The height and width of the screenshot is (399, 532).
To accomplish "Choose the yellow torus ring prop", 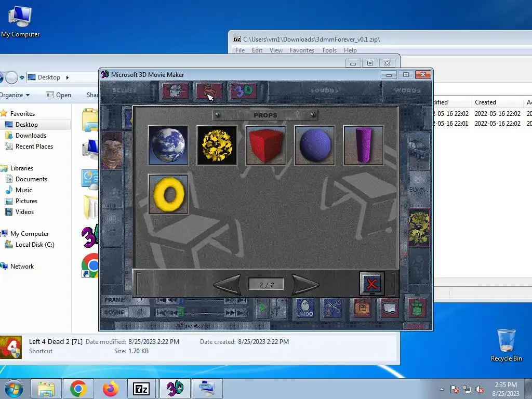I will 168,194.
